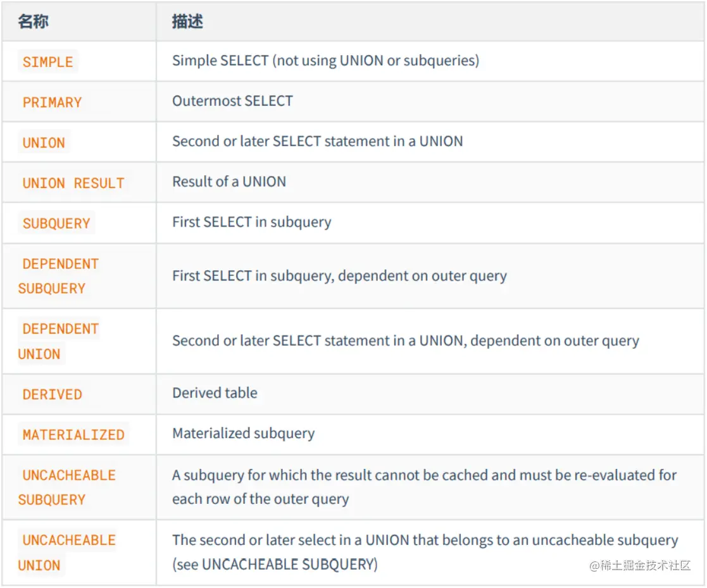Click the 描述 column header
This screenshot has height=588, width=707.
click(187, 21)
